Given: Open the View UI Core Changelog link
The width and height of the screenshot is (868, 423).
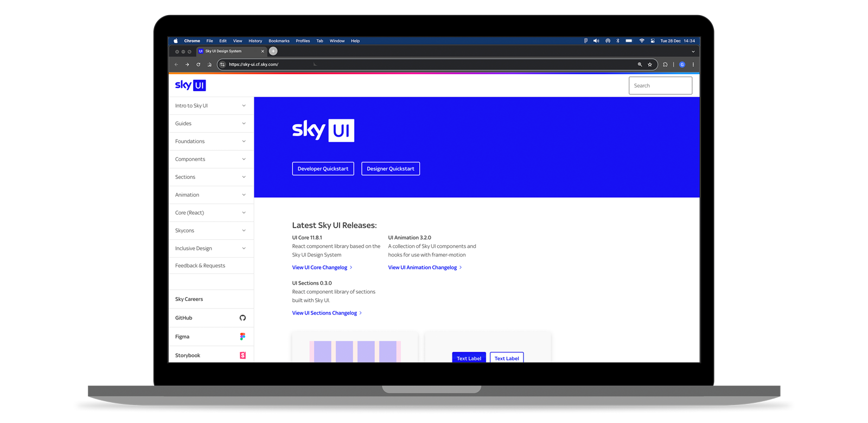Looking at the screenshot, I should point(320,267).
